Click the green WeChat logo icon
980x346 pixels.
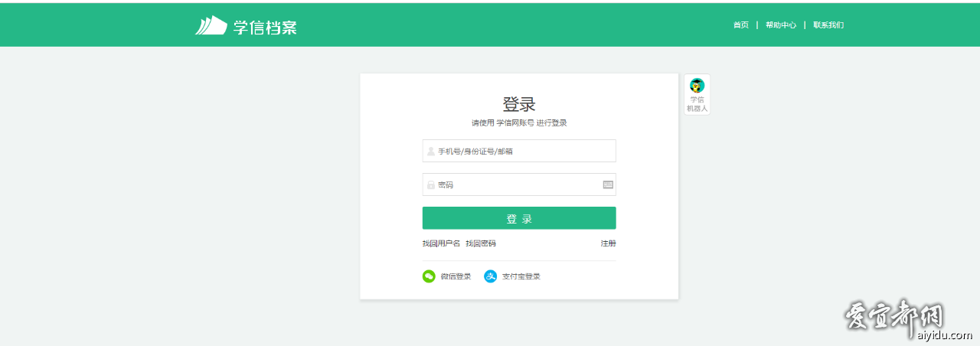pyautogui.click(x=429, y=276)
